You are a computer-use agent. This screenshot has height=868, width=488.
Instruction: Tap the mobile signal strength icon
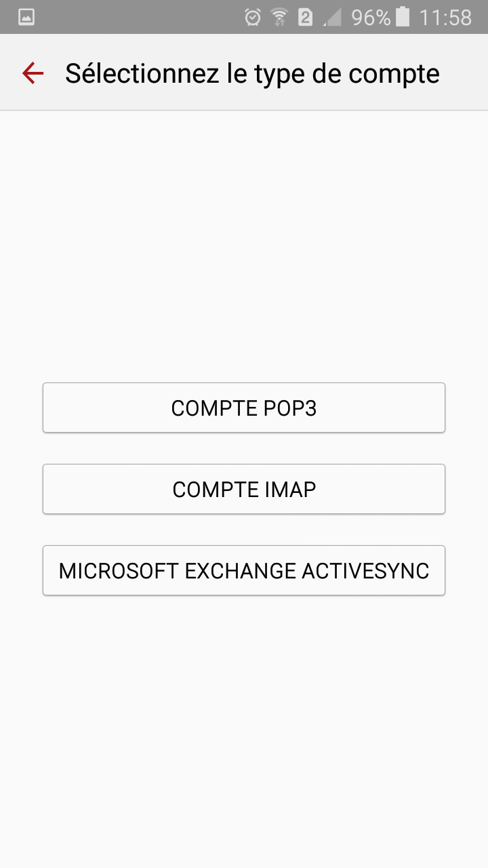(x=332, y=18)
